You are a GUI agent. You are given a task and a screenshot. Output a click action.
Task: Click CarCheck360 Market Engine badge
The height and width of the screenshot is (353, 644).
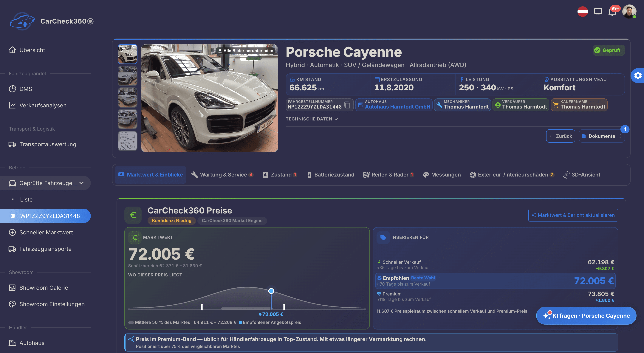click(x=232, y=221)
